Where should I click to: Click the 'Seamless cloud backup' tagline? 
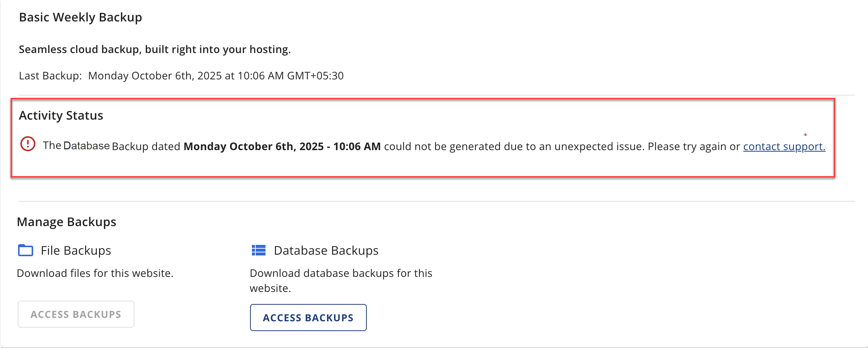pos(155,49)
